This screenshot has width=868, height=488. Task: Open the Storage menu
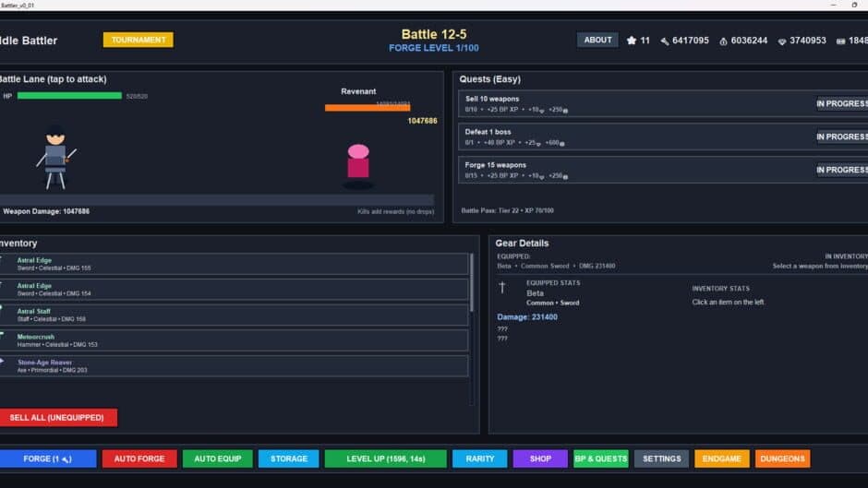point(288,458)
